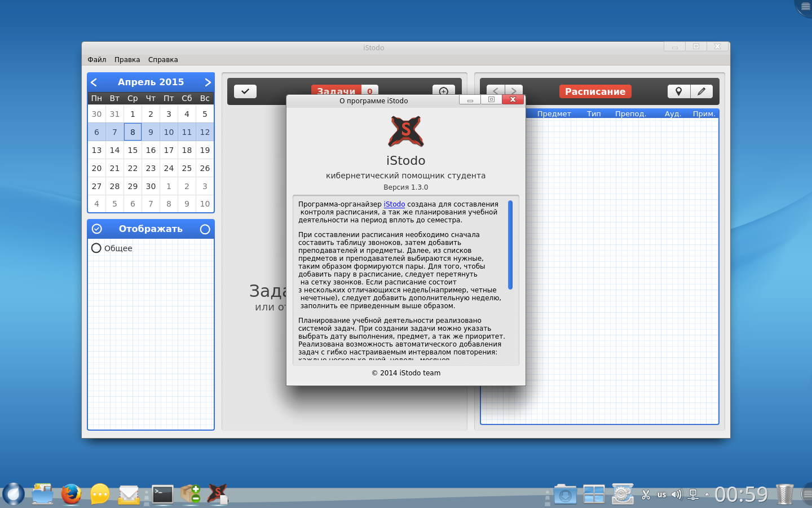This screenshot has width=812, height=508.
Task: Select April 12 in the calendar
Action: (205, 132)
